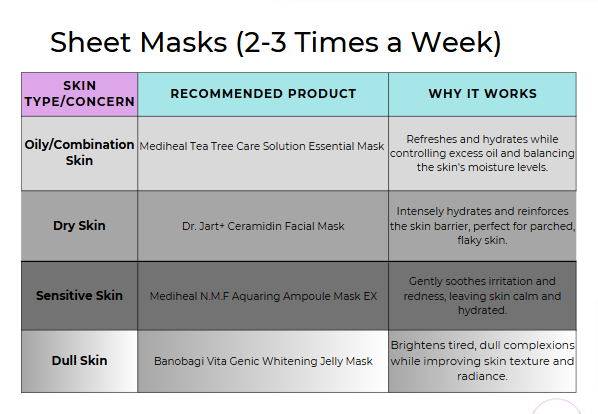The width and height of the screenshot is (598, 414).
Task: Click 'flaky skin' text in Dry row
Action: [x=482, y=240]
